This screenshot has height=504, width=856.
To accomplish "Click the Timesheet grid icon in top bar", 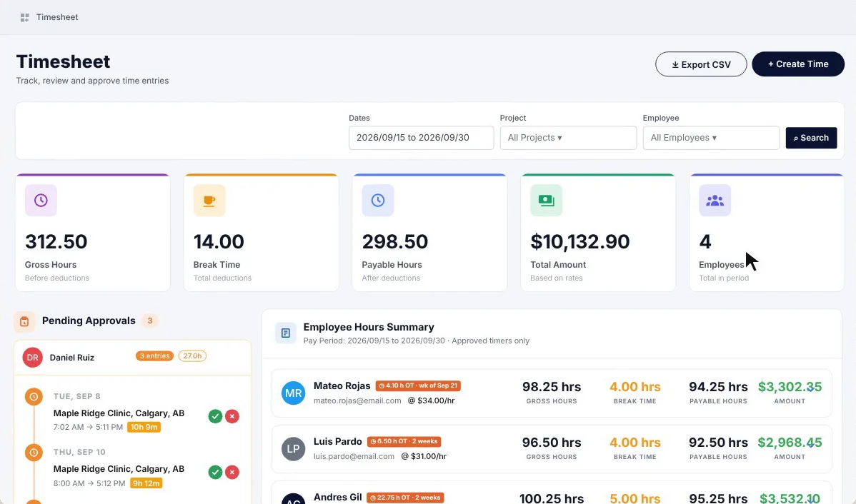I will 24,17.
